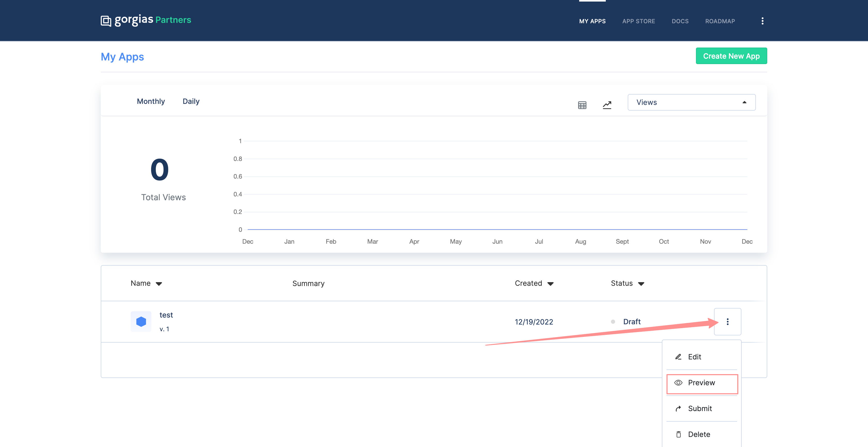Click the Jan label on chart axis
This screenshot has height=447, width=868.
289,242
